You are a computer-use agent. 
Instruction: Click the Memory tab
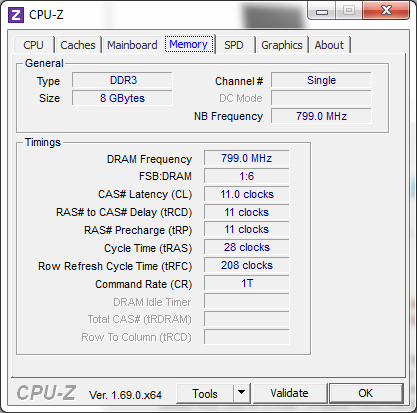(189, 44)
